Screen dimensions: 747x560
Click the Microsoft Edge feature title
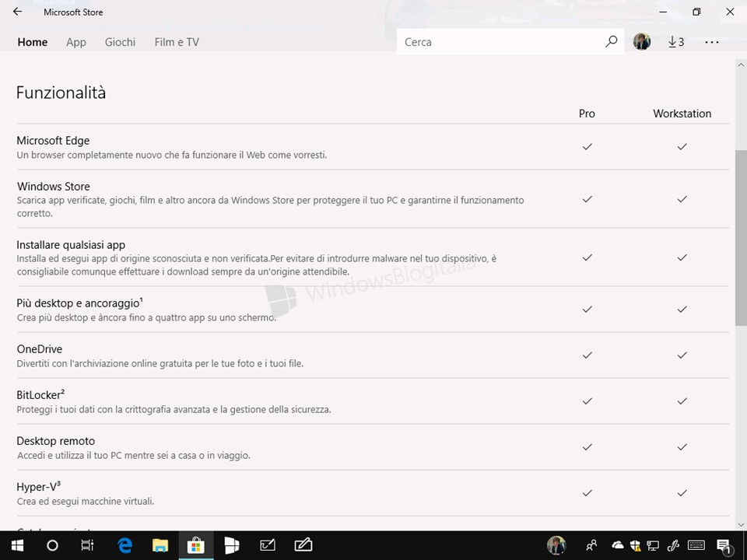(x=53, y=141)
